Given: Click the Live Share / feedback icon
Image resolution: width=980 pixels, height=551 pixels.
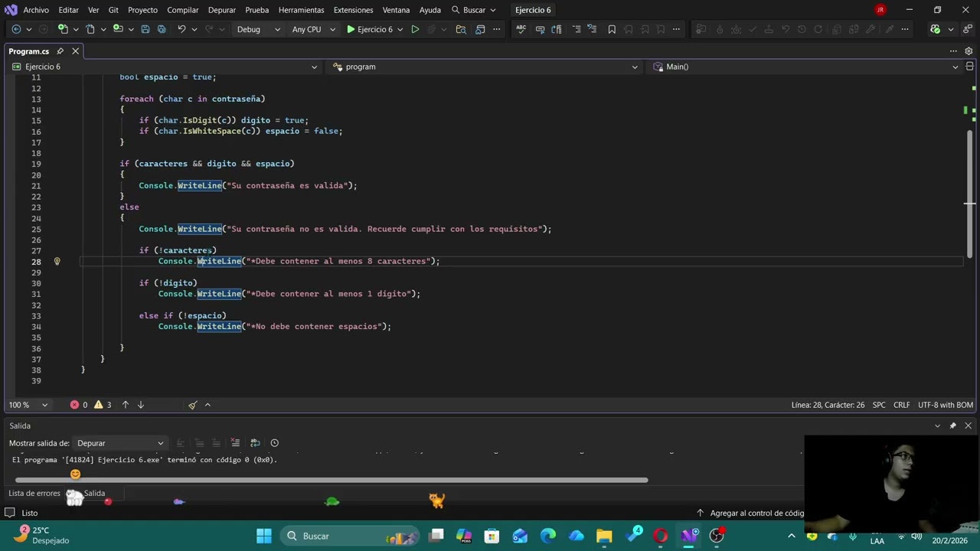Looking at the screenshot, I should point(969,29).
